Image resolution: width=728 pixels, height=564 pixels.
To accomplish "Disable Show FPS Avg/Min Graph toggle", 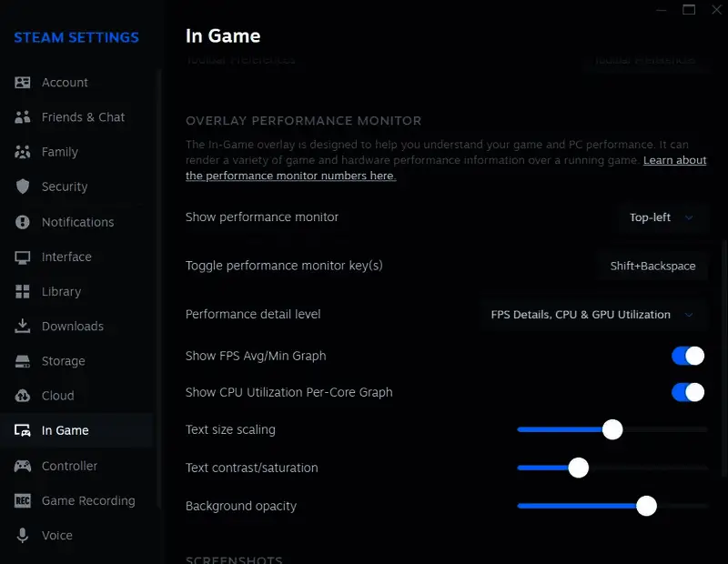I will (x=688, y=356).
